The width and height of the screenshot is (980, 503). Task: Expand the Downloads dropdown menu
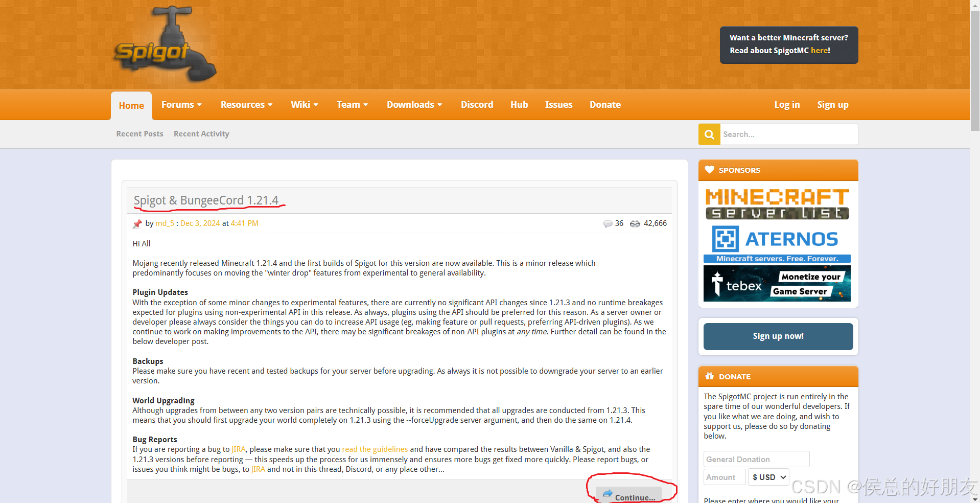(x=414, y=105)
